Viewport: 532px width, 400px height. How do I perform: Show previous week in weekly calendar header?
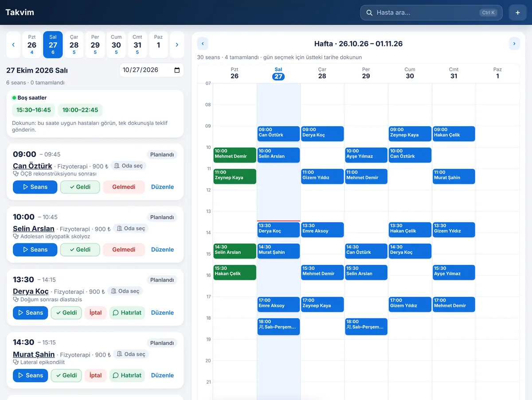coord(203,43)
